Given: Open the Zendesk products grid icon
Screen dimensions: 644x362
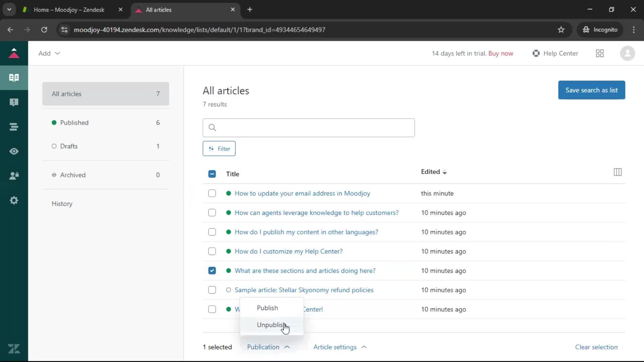Looking at the screenshot, I should tap(600, 53).
